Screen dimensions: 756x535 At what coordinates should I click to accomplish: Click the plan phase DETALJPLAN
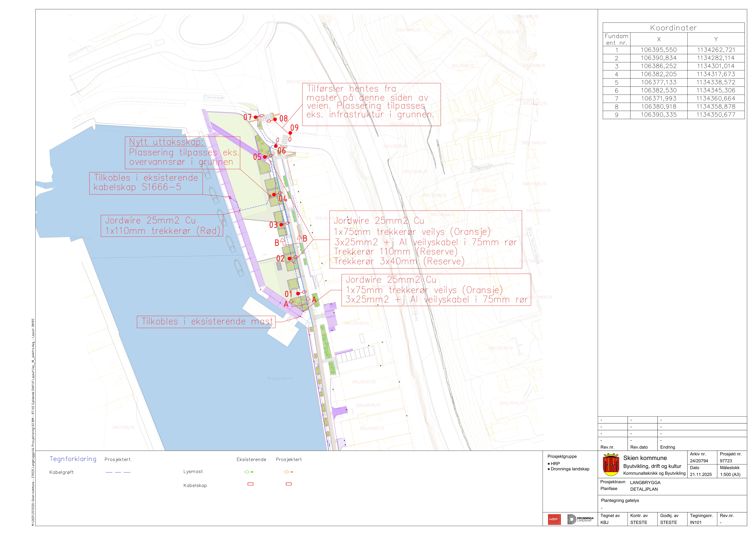pyautogui.click(x=644, y=489)
